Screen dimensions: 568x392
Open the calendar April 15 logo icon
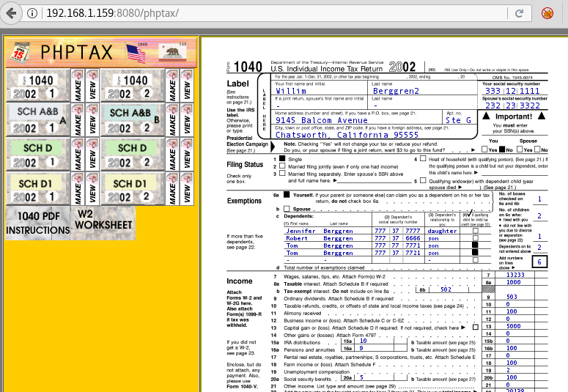[x=19, y=53]
